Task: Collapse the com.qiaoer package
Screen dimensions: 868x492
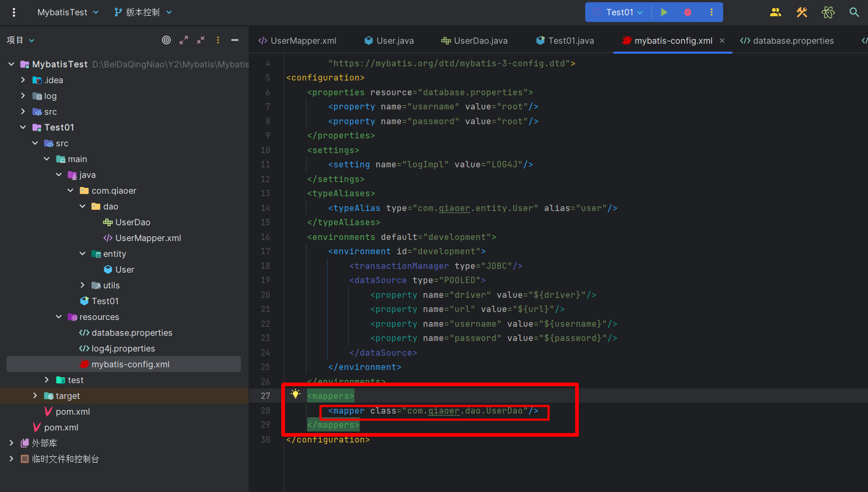Action: (x=70, y=190)
